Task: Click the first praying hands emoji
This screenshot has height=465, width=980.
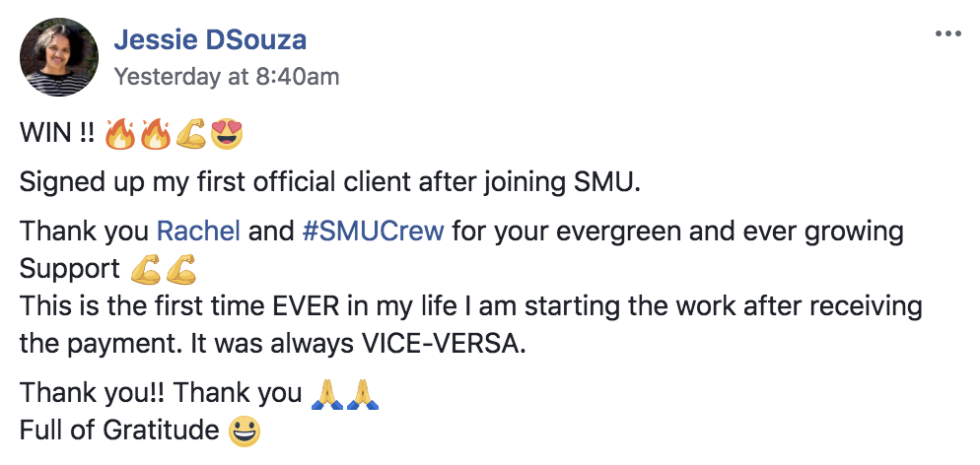Action: point(327,394)
